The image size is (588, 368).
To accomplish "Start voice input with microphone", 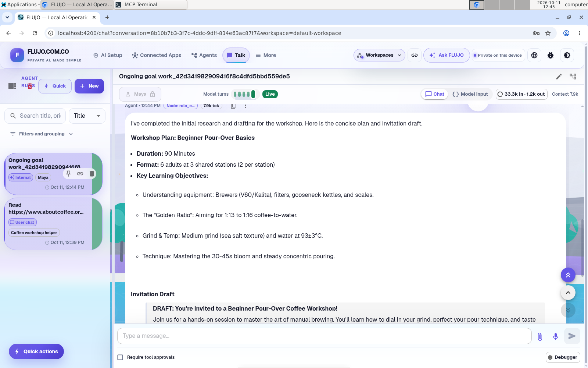I will coord(556,336).
